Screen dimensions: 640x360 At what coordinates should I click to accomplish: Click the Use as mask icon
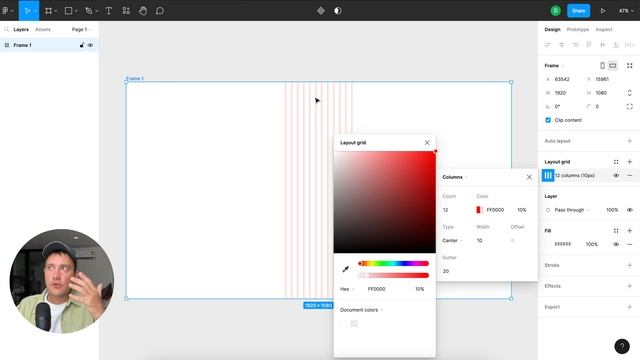[338, 11]
